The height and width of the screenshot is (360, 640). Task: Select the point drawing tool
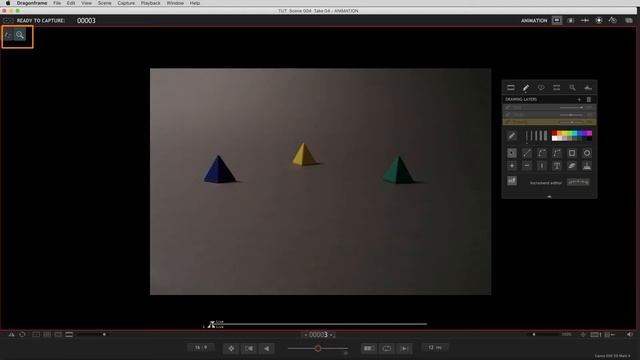(511, 153)
